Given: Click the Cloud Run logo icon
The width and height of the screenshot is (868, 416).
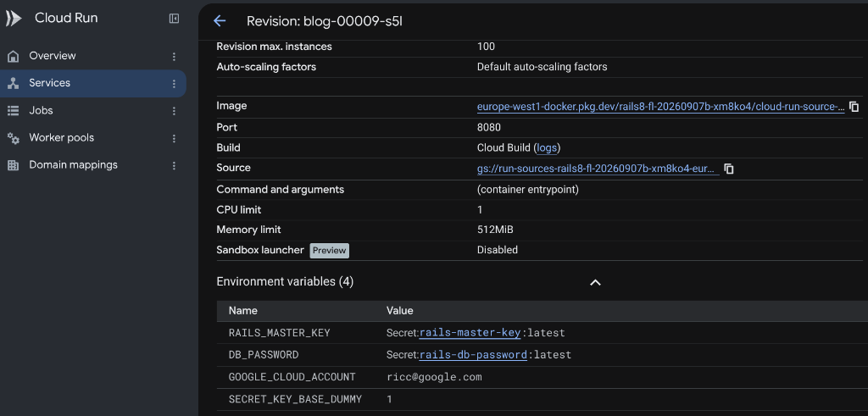Looking at the screenshot, I should click(14, 19).
